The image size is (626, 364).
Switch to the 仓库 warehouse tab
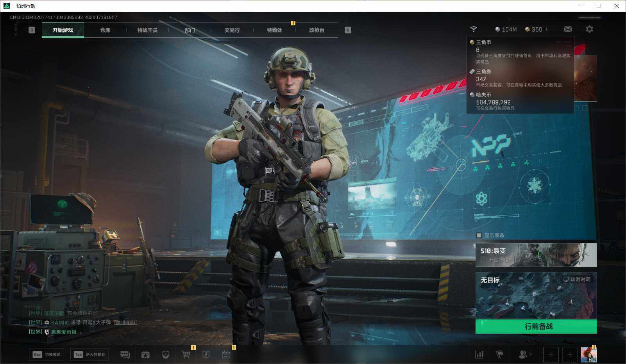105,30
